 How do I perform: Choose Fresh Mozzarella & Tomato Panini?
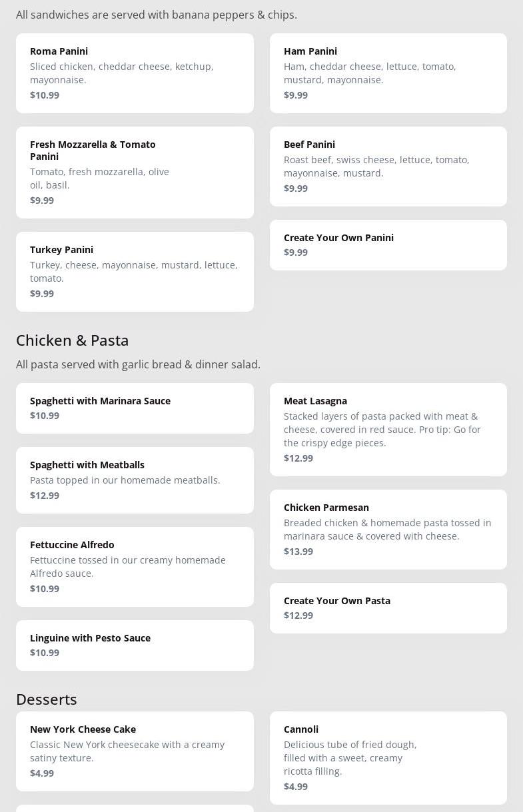[x=135, y=172]
